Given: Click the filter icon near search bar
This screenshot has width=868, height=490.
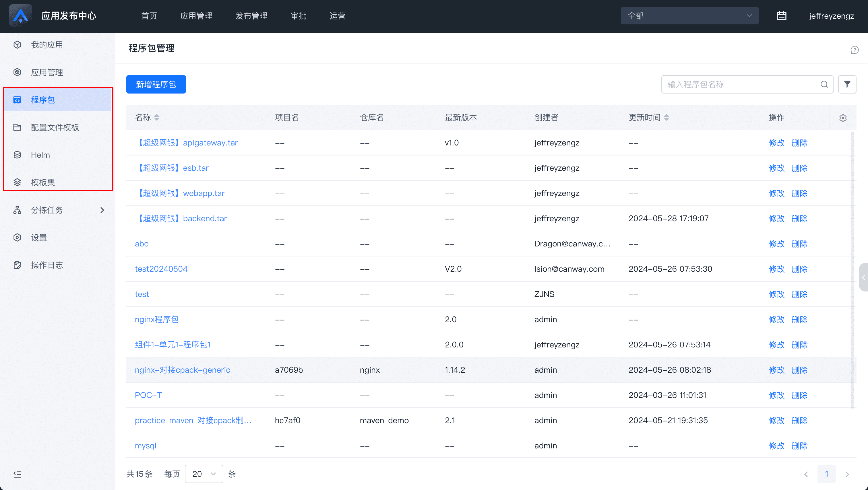Looking at the screenshot, I should point(847,84).
